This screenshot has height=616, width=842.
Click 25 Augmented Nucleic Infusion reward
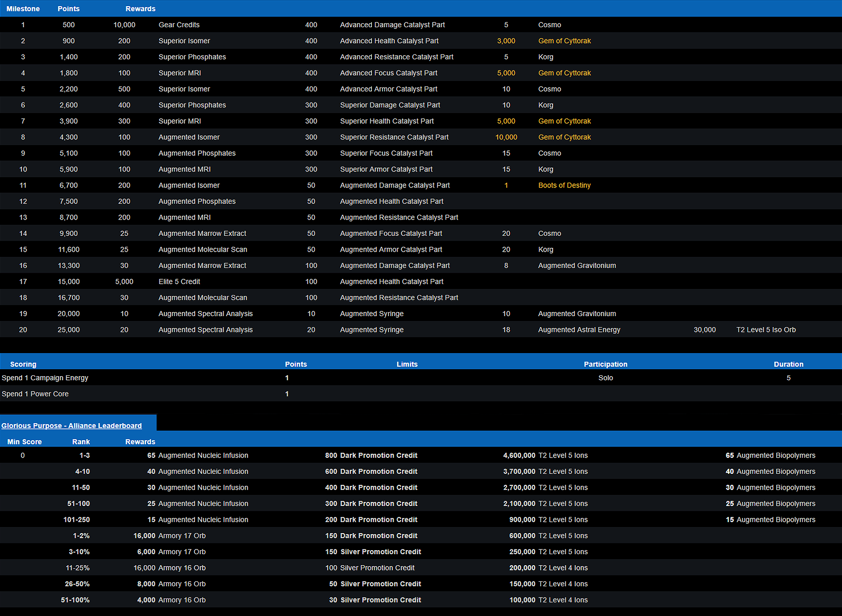coord(197,504)
